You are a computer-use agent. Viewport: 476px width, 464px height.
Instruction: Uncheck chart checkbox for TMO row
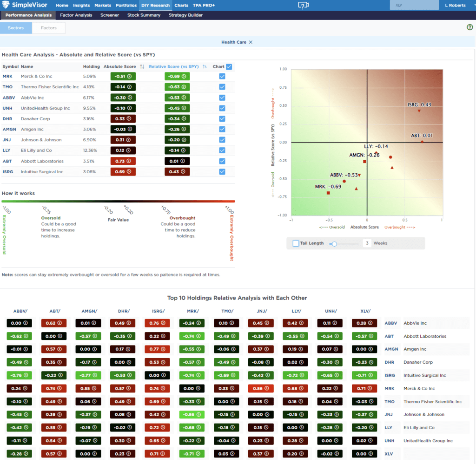tap(222, 87)
